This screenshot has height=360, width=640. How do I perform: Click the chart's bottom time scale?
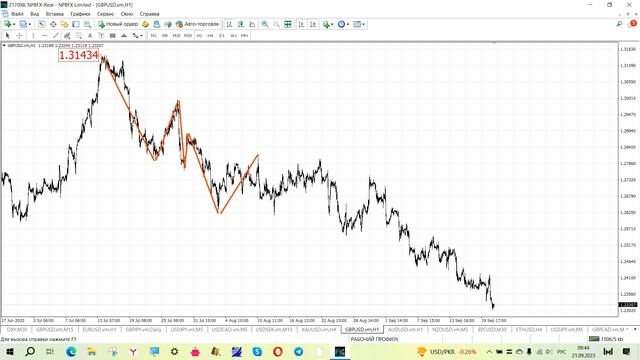pyautogui.click(x=309, y=320)
